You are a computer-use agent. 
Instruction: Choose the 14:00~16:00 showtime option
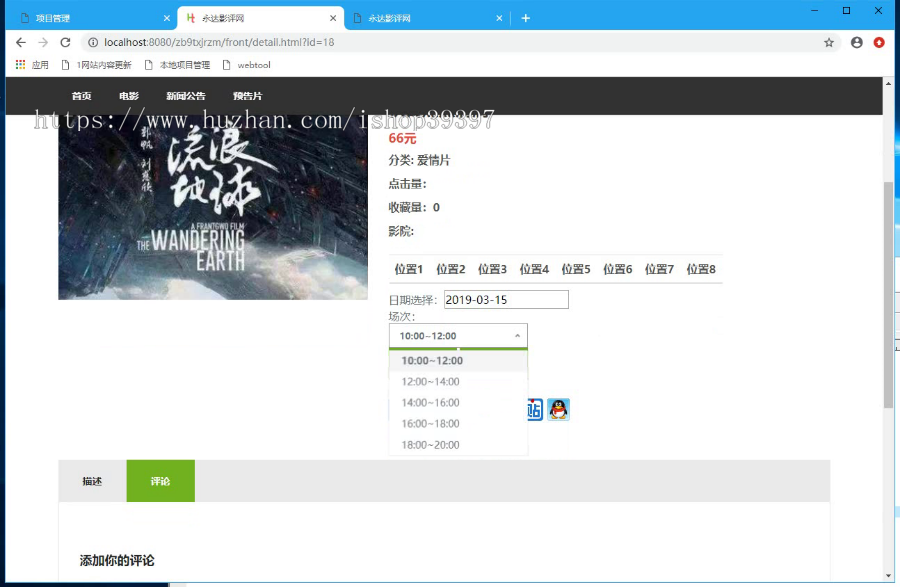click(x=458, y=403)
